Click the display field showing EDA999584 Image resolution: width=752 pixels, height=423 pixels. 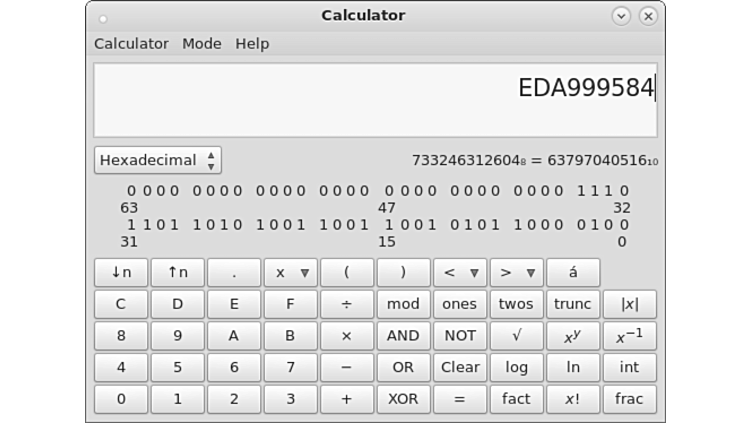pyautogui.click(x=375, y=100)
